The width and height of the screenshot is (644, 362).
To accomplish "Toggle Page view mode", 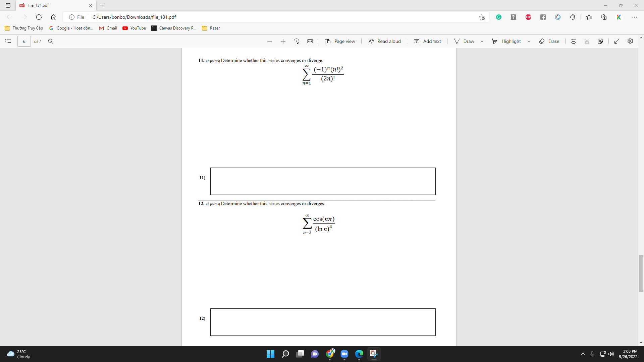I will click(x=340, y=41).
